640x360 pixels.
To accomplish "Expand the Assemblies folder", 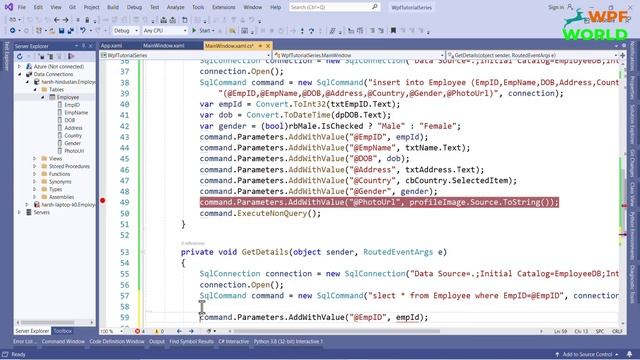I will (35, 197).
